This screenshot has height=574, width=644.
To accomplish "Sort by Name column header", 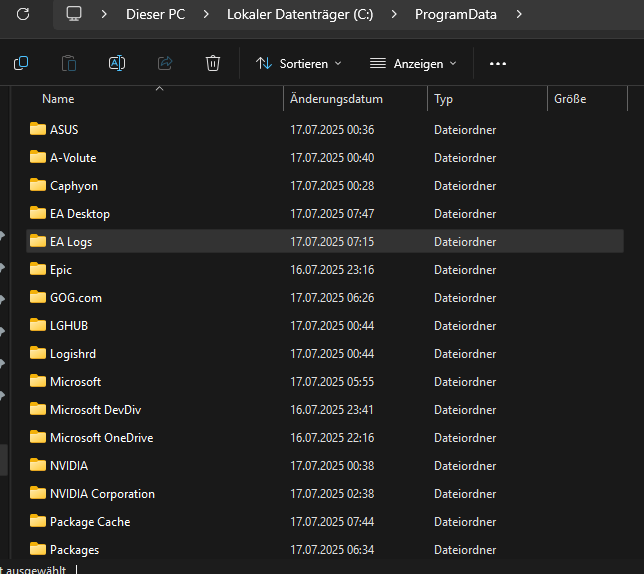I will pyautogui.click(x=58, y=99).
